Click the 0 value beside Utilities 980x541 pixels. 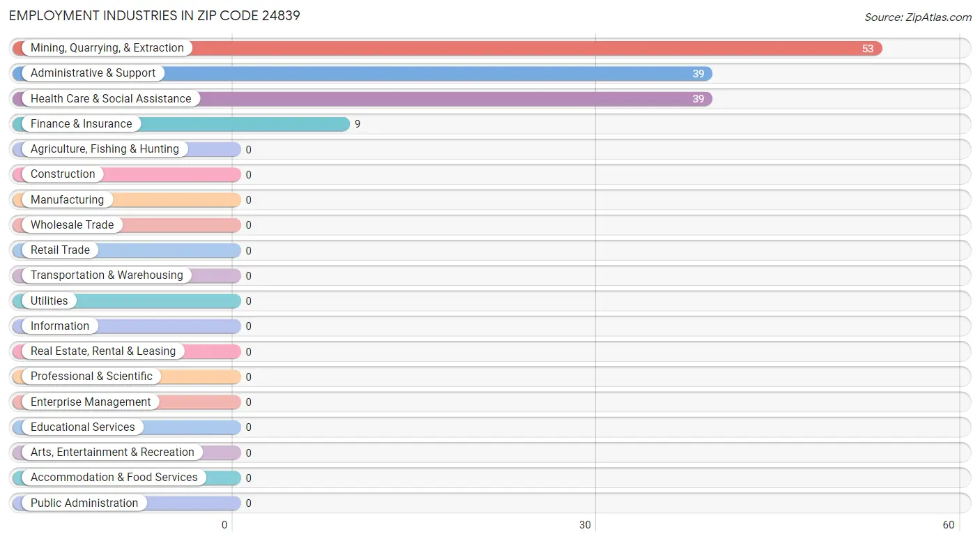(248, 301)
